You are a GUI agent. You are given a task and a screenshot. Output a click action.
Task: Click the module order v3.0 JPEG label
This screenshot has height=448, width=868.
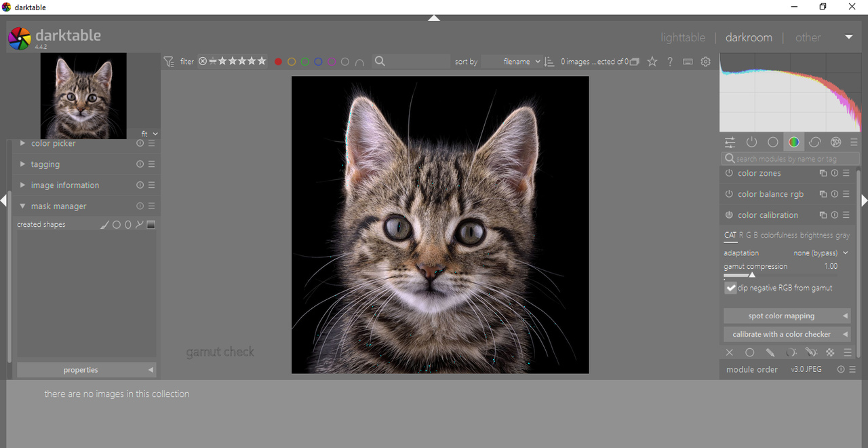(806, 370)
